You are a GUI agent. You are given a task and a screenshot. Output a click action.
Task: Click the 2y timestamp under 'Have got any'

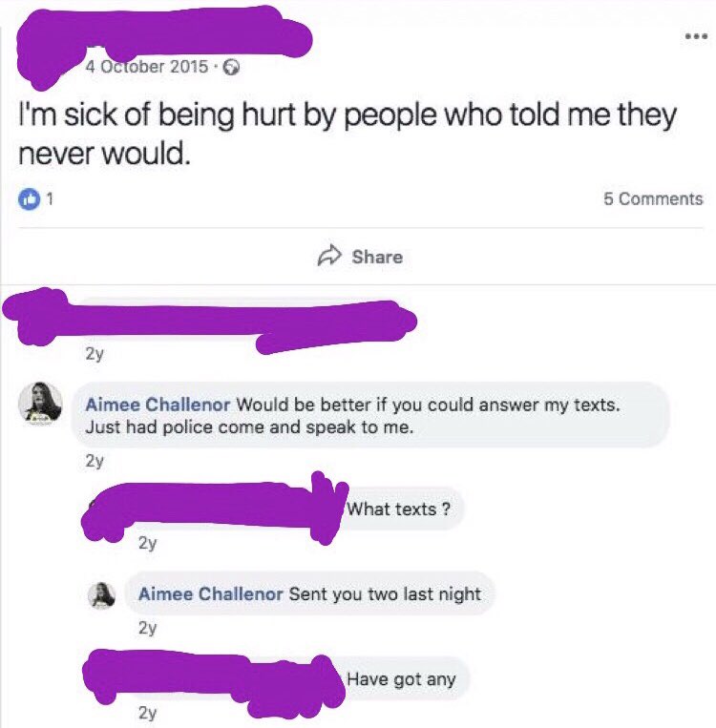coord(147,712)
